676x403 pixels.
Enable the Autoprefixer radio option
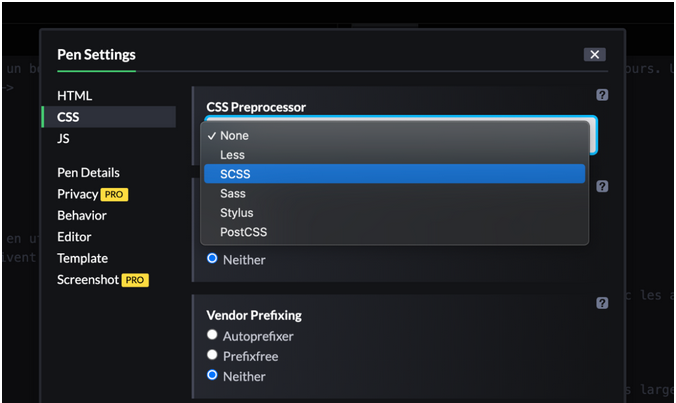212,335
